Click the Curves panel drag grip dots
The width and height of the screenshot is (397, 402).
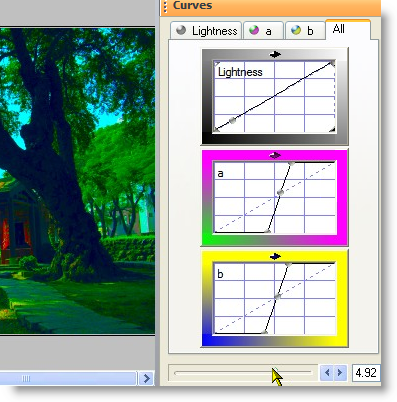click(x=166, y=7)
